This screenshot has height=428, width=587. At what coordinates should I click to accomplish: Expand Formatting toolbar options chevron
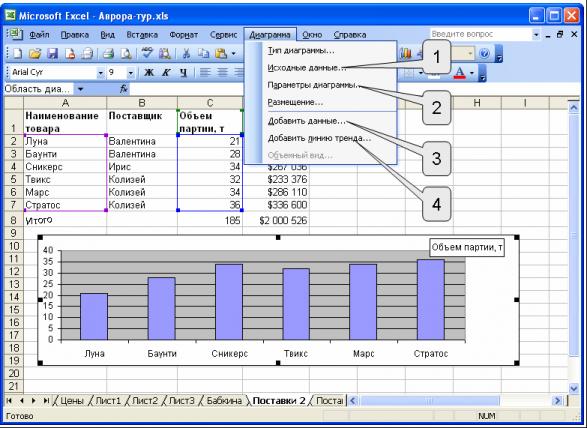pyautogui.click(x=483, y=73)
